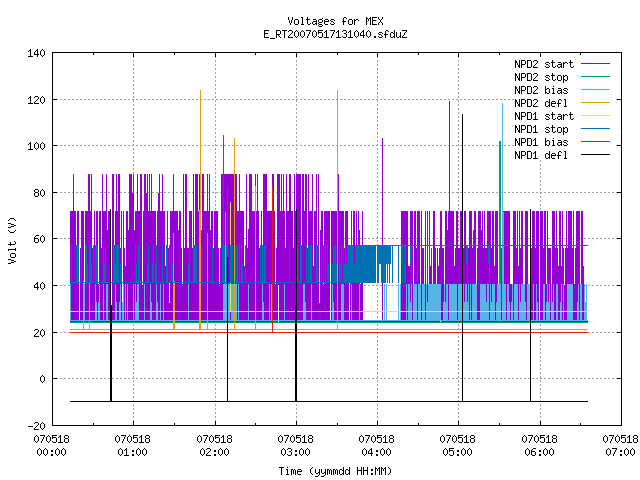Click the filename E_RT20070517131040.sfduZ subtitle
The height and width of the screenshot is (480, 640).
[335, 34]
